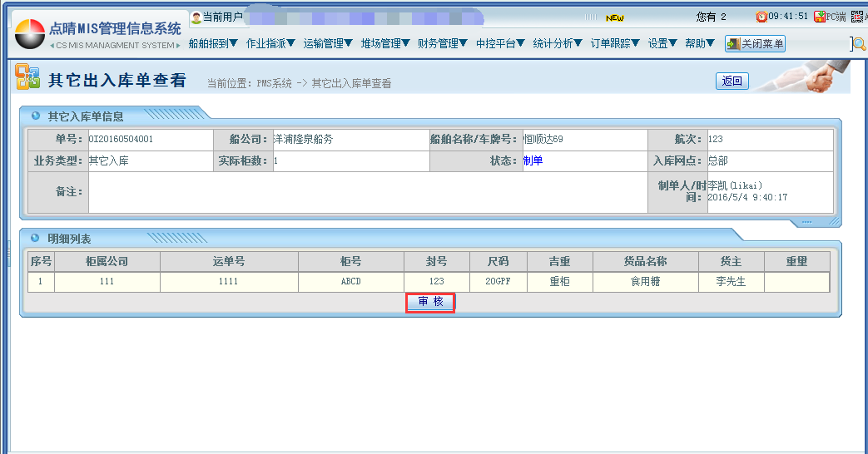Open the 订单跟踪 menu

pyautogui.click(x=615, y=44)
